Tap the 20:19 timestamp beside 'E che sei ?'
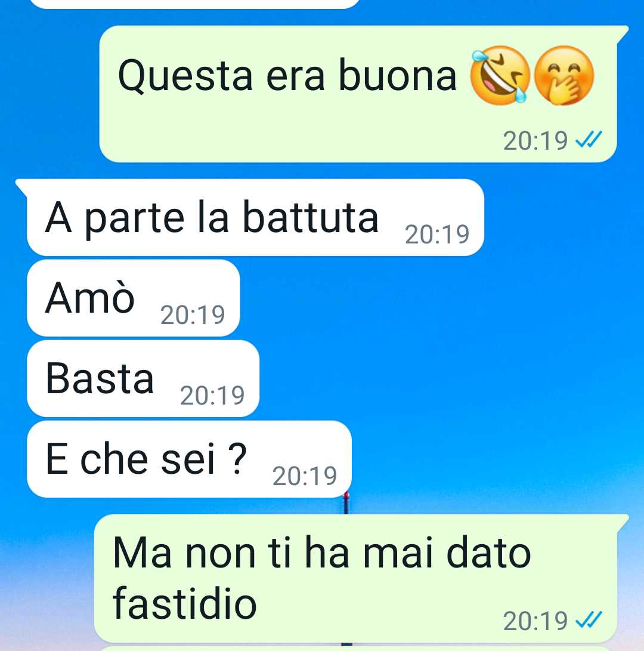Screen dimensions: 644x651 [305, 476]
